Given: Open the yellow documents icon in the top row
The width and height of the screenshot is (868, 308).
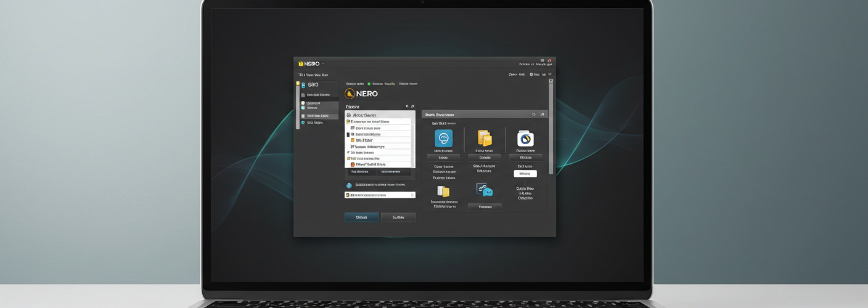Looking at the screenshot, I should [x=484, y=137].
